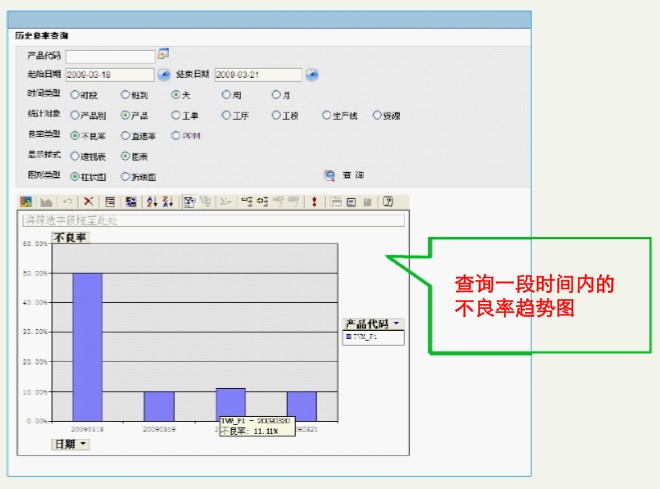The width and height of the screenshot is (660, 489).
Task: Click the expand hierarchy icon
Action: point(263,202)
